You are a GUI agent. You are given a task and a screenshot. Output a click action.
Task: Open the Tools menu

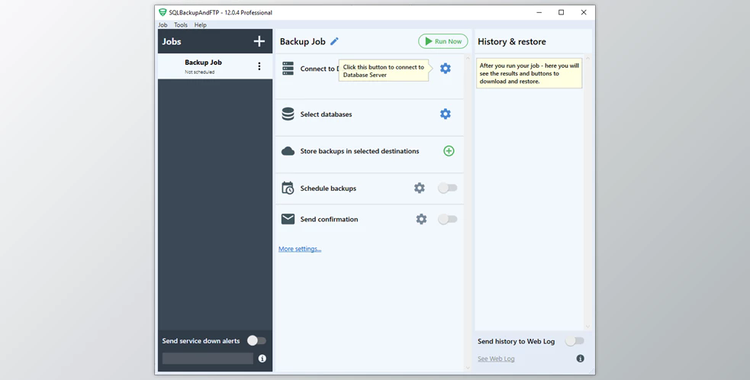click(180, 25)
